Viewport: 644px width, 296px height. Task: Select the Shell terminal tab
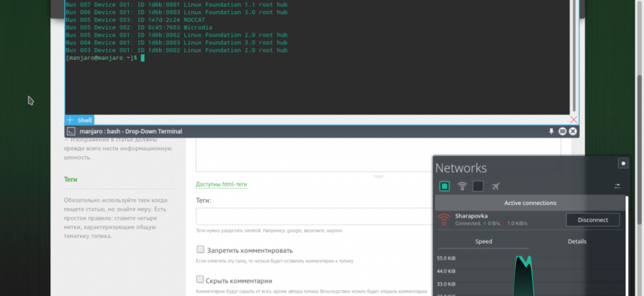click(85, 119)
